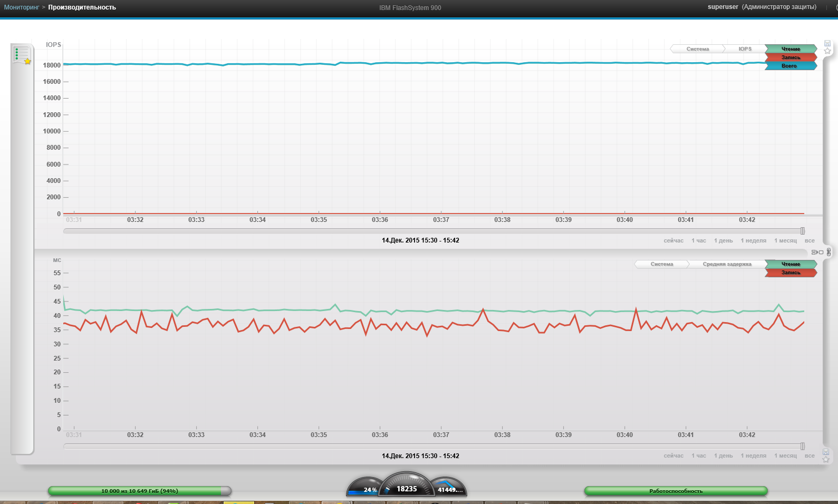Click the capacity bar 10 000 из 10 649 ГиБ
The width and height of the screenshot is (838, 504).
(x=140, y=491)
